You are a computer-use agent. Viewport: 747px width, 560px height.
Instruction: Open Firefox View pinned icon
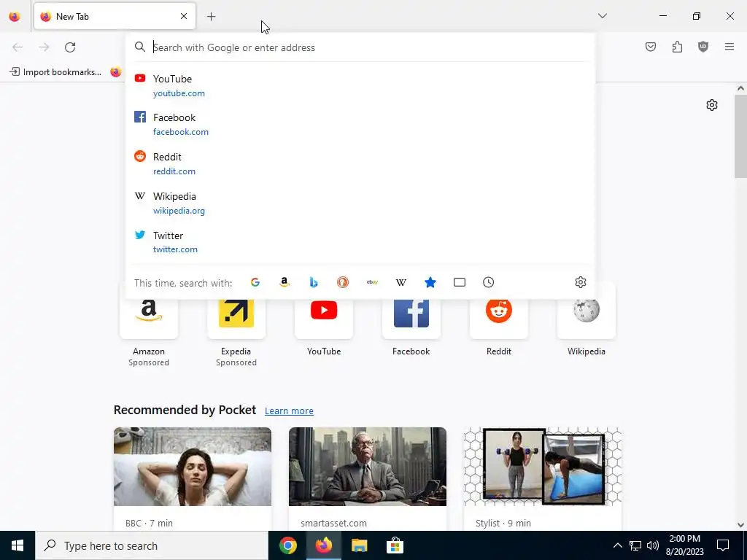tap(15, 16)
